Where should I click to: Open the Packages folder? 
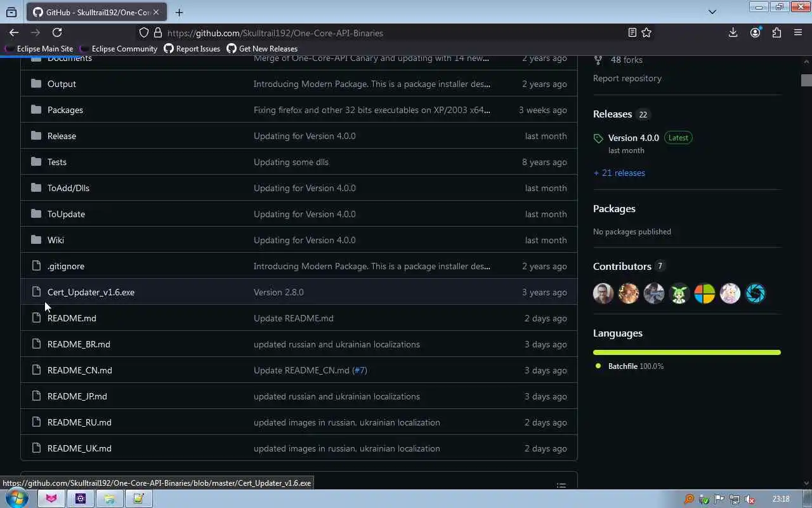65,110
